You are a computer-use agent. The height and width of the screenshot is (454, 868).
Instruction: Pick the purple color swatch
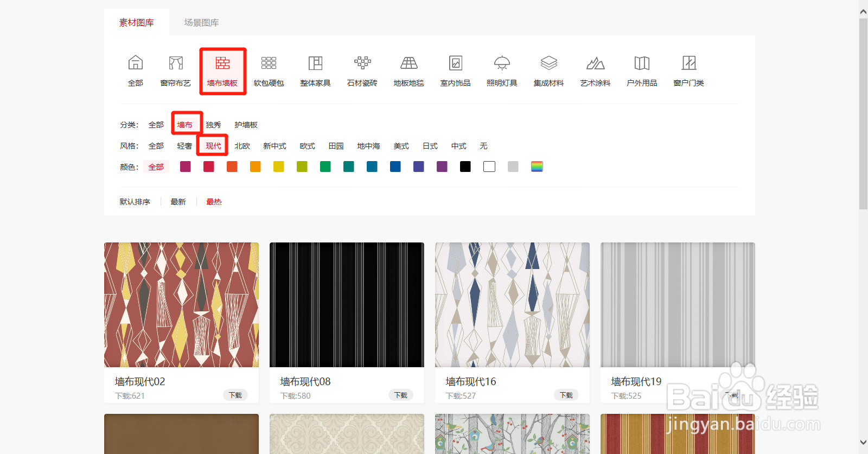click(442, 167)
